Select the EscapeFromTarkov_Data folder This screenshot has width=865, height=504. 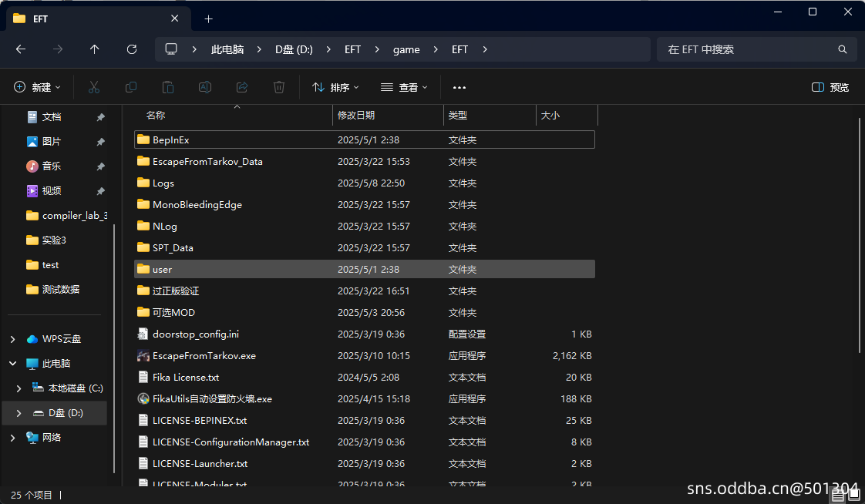tap(365, 162)
